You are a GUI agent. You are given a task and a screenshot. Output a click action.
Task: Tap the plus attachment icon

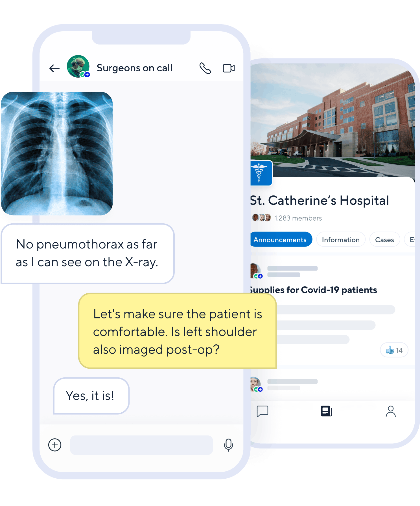[x=55, y=445]
